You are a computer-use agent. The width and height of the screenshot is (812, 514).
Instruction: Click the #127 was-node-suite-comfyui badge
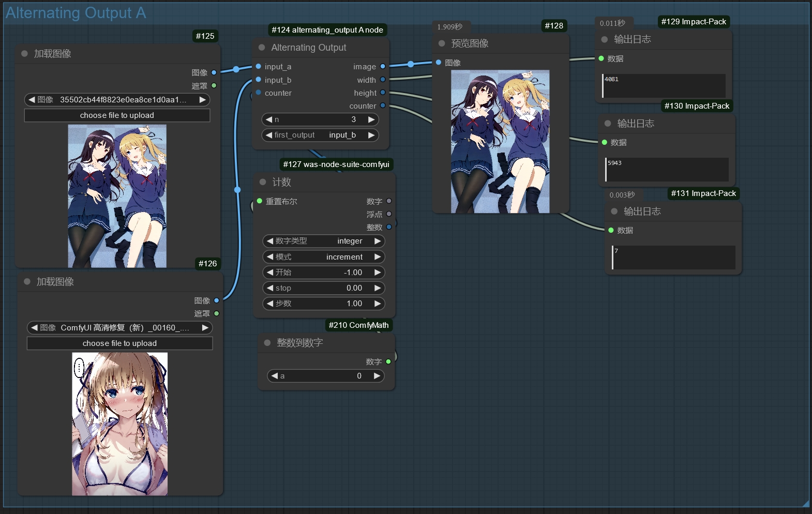[336, 164]
